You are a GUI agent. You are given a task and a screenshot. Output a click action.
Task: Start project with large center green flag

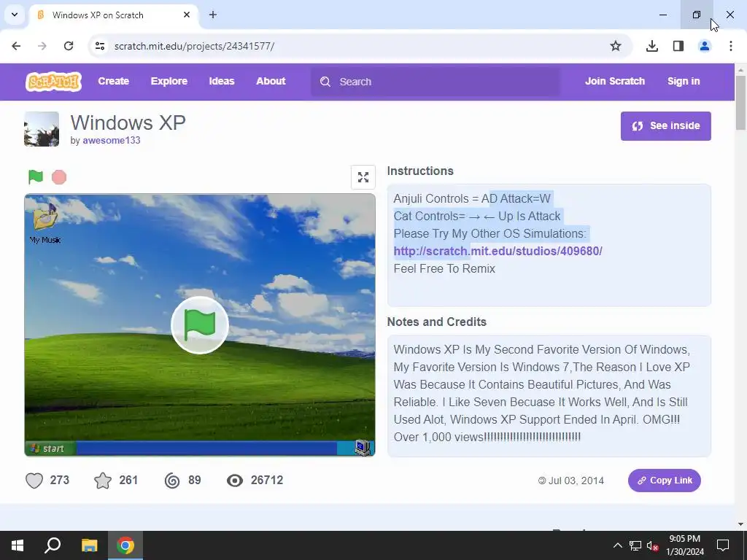point(200,325)
